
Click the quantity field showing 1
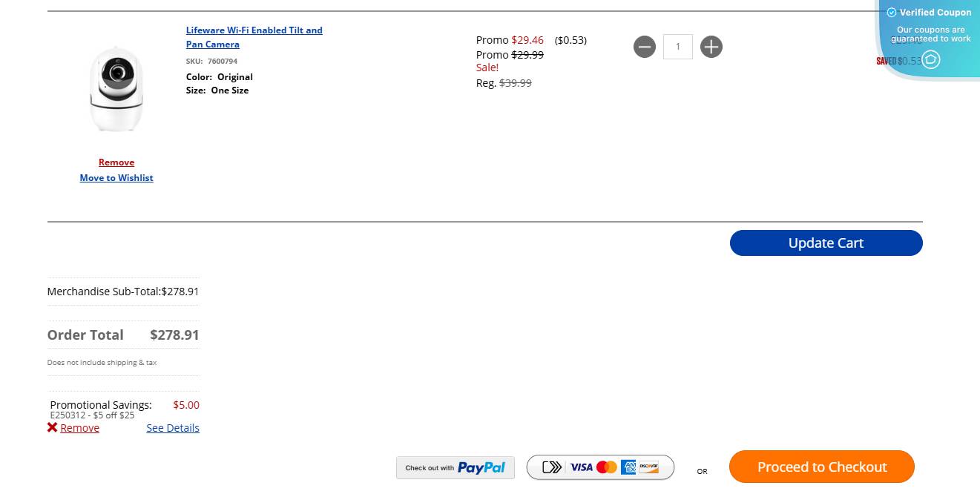click(x=678, y=47)
